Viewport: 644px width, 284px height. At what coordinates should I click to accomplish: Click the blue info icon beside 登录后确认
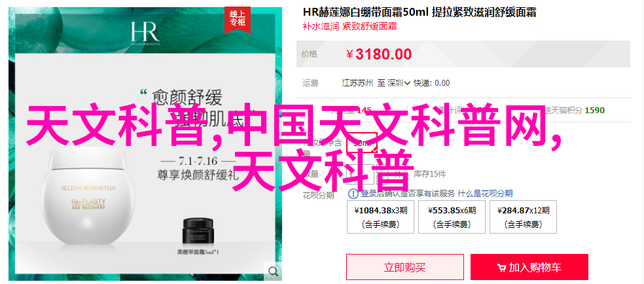pyautogui.click(x=353, y=194)
